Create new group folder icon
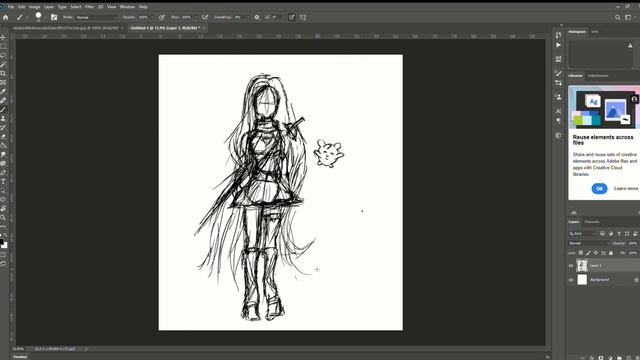Image resolution: width=640 pixels, height=360 pixels. (620, 358)
